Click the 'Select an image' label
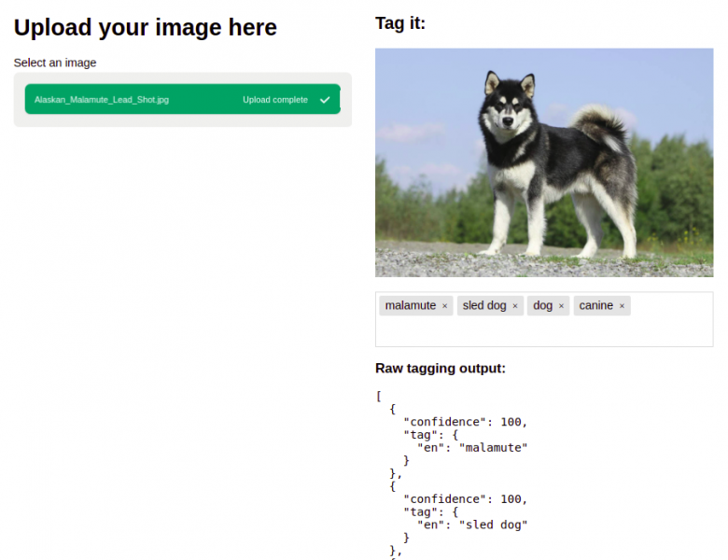This screenshot has height=560, width=728. (x=55, y=63)
